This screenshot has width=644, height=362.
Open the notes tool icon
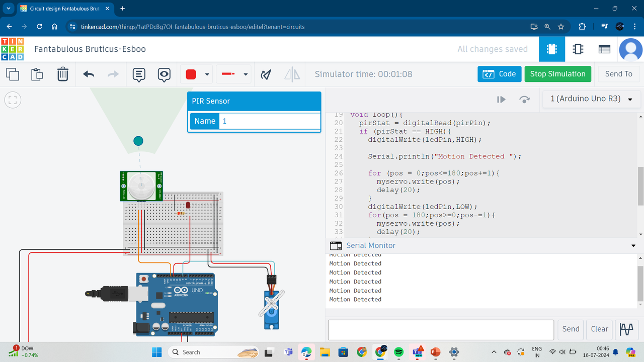(x=139, y=75)
